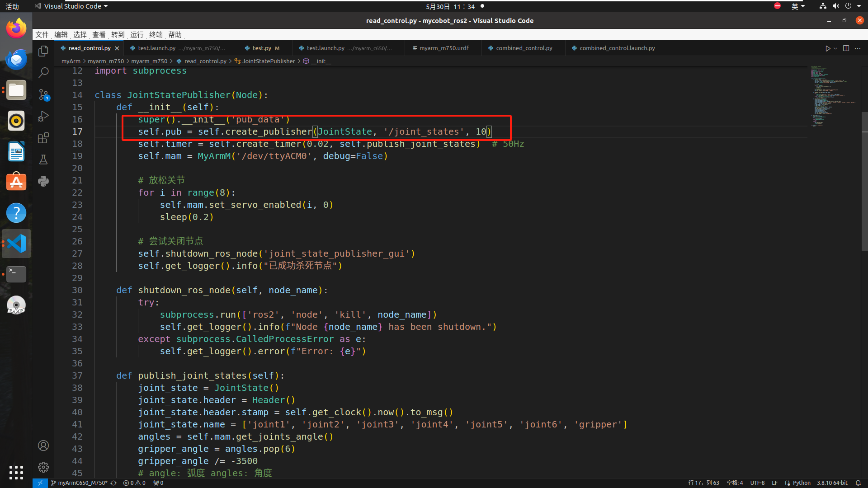Open the Manage gear settings icon
The width and height of the screenshot is (868, 488).
(43, 467)
